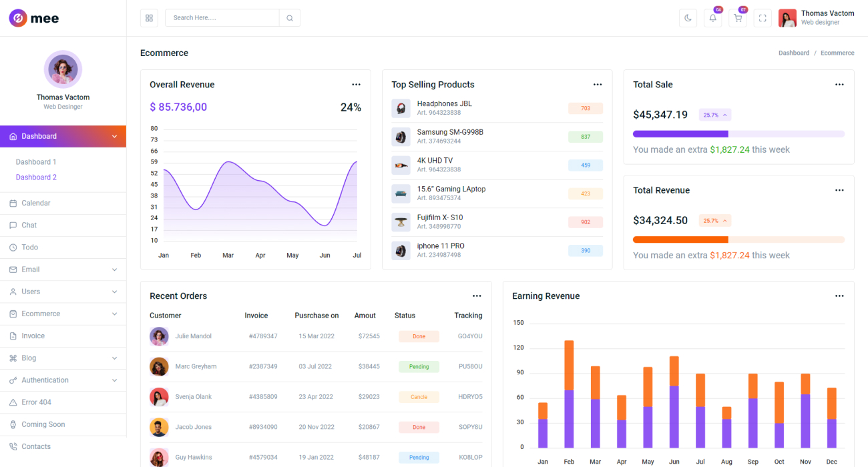This screenshot has height=467, width=868.
Task: Open the Coming Soon menu item
Action: click(63, 424)
